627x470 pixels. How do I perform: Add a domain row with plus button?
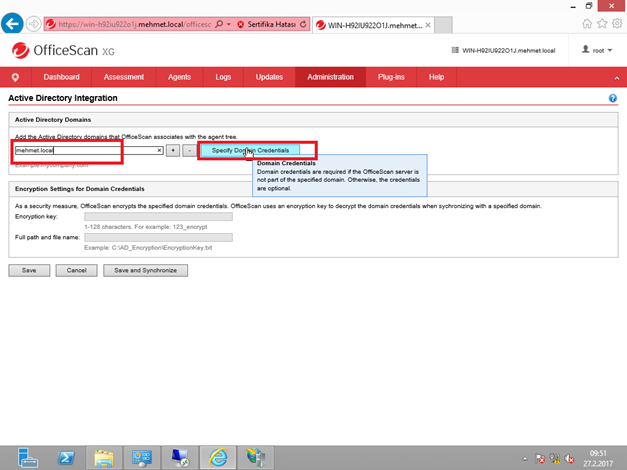pyautogui.click(x=173, y=150)
